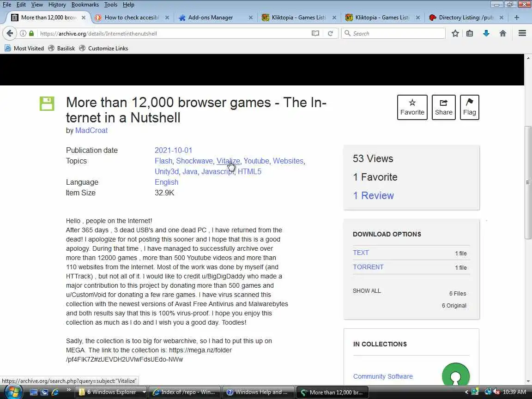The width and height of the screenshot is (532, 399).
Task: Click the HTML5 topic link
Action: (249, 172)
